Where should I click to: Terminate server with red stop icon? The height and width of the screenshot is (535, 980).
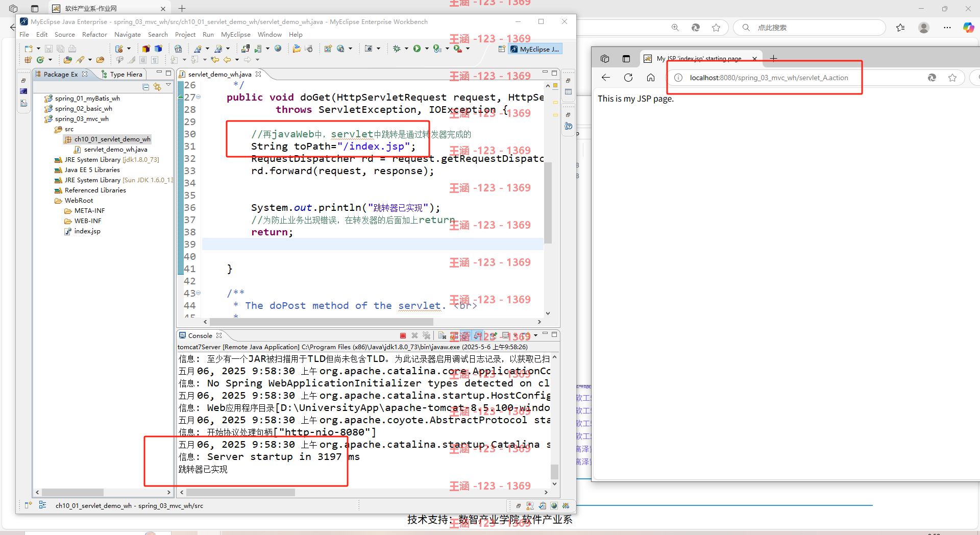[403, 335]
